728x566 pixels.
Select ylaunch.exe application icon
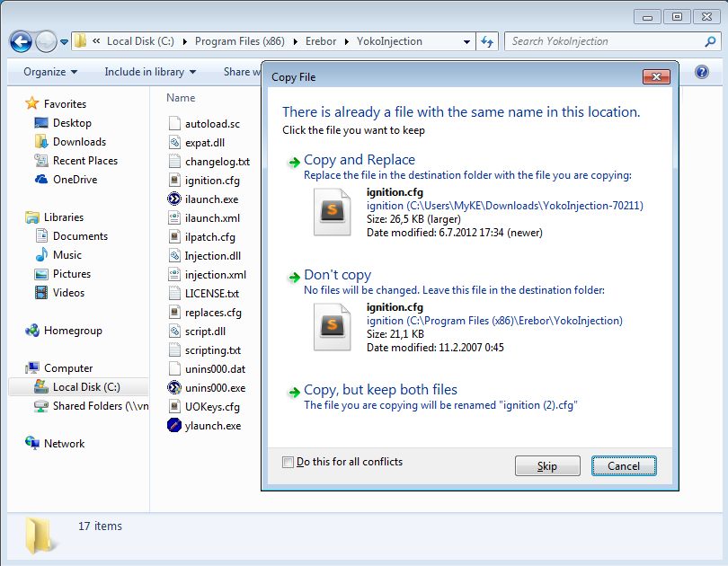tap(174, 426)
